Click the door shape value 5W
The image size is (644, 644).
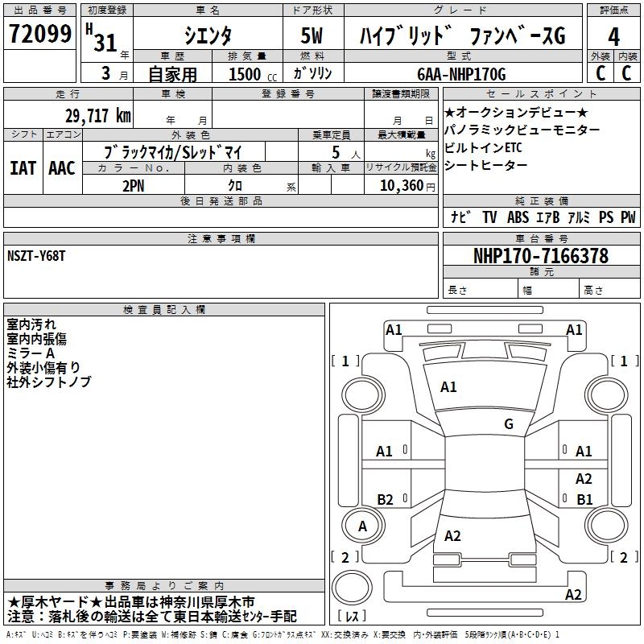[312, 35]
